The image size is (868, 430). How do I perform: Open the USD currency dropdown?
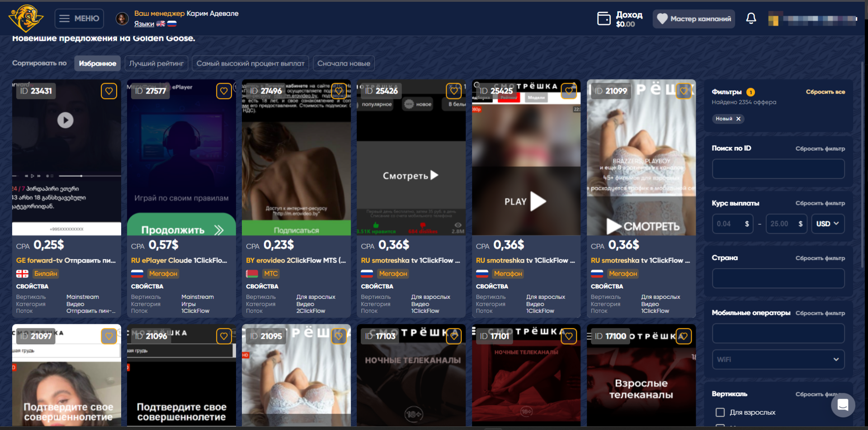coord(828,224)
